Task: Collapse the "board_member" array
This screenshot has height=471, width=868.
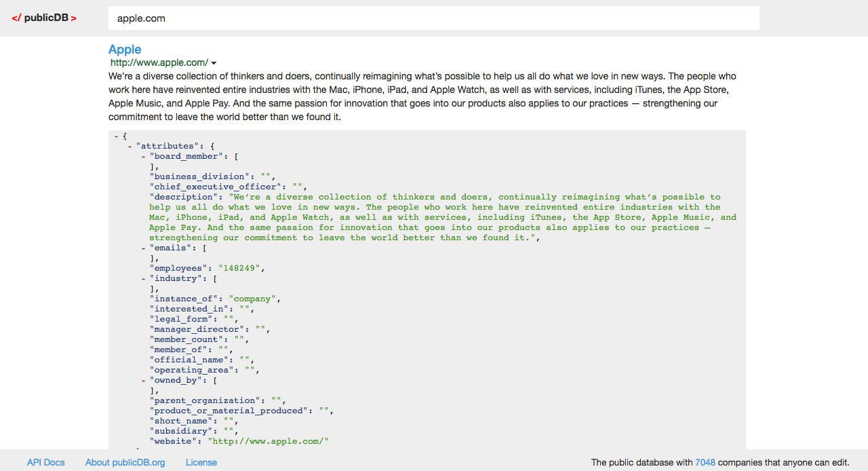Action: tap(144, 156)
